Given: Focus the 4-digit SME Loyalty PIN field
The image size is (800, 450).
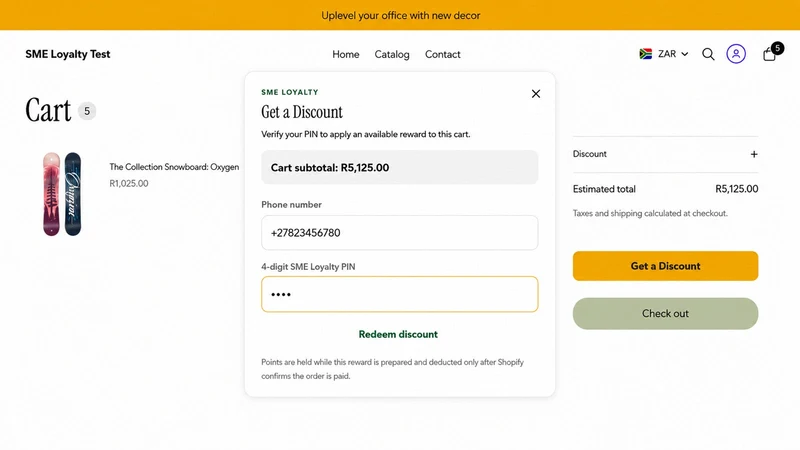Looking at the screenshot, I should 399,294.
